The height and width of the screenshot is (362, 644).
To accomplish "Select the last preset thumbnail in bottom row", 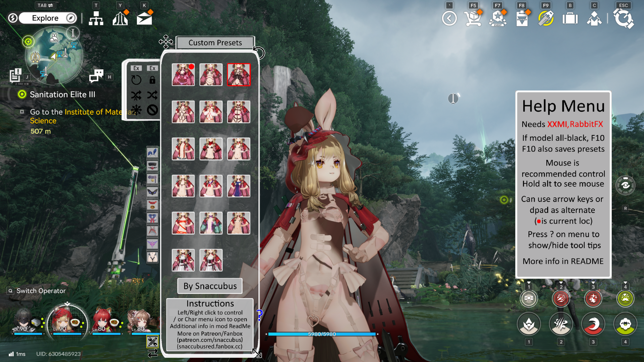I will tap(211, 260).
